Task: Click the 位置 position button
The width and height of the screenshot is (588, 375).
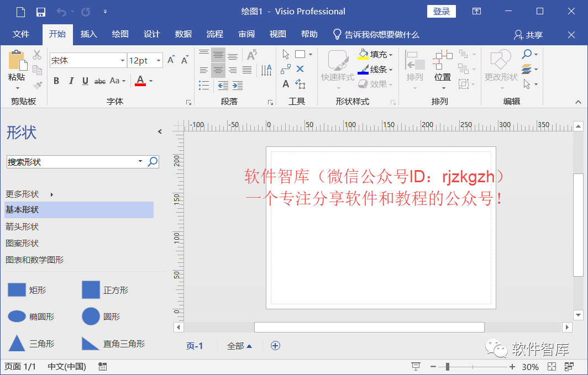Action: click(443, 70)
